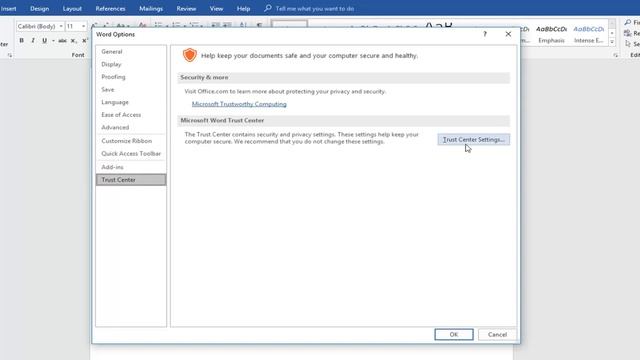640x360 pixels.
Task: Switch to the Mailings tab
Action: click(151, 9)
